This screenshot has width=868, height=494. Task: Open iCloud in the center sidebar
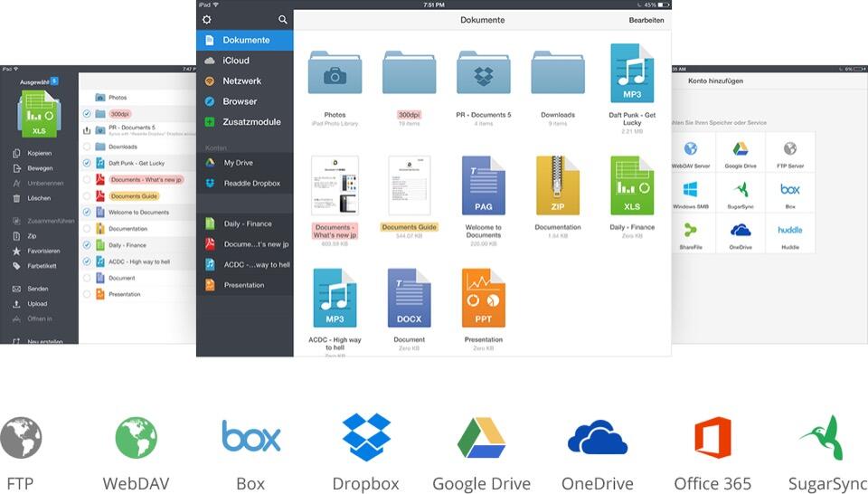coord(245,61)
